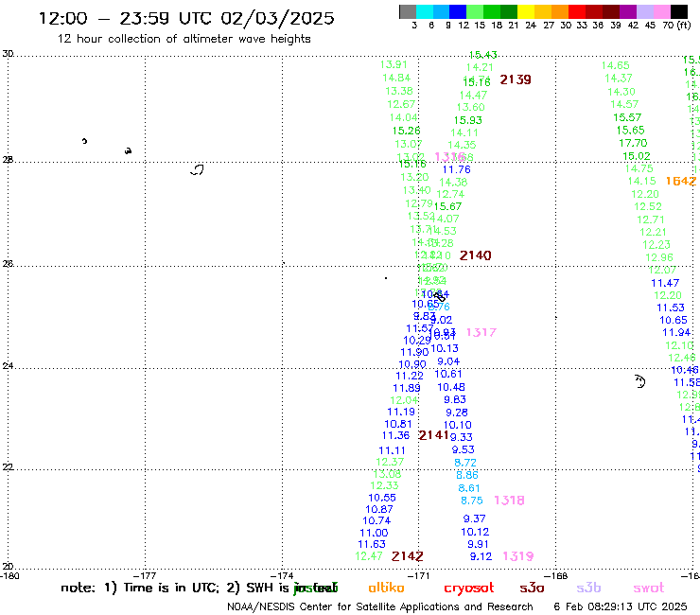
Task: Choose the yellow swatch in the color scale
Action: point(526,11)
